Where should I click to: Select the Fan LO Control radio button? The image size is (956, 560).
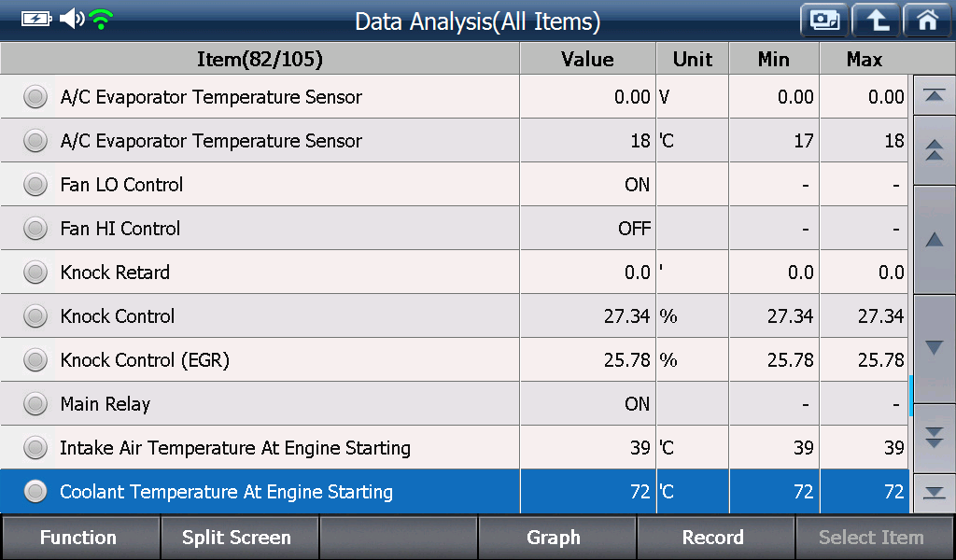35,185
